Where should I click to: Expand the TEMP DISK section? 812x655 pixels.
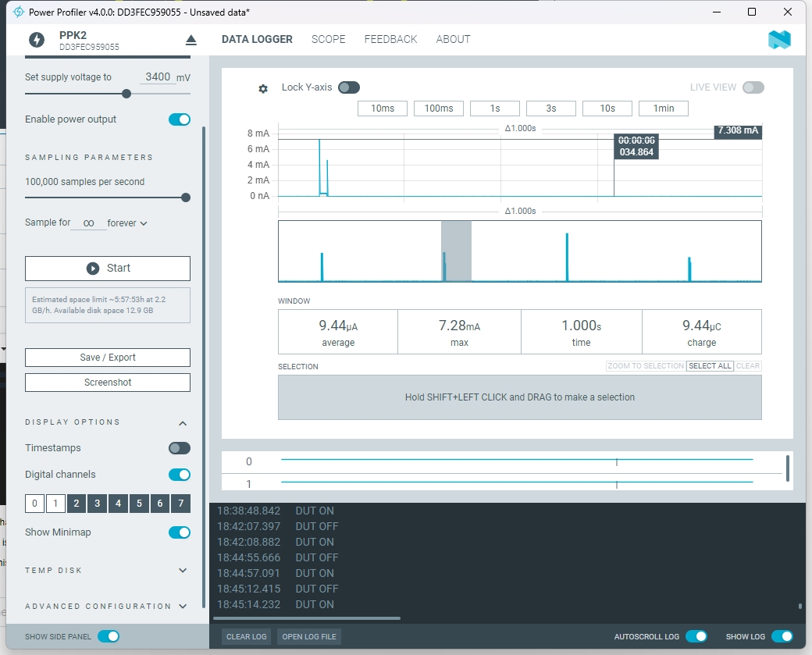point(182,570)
